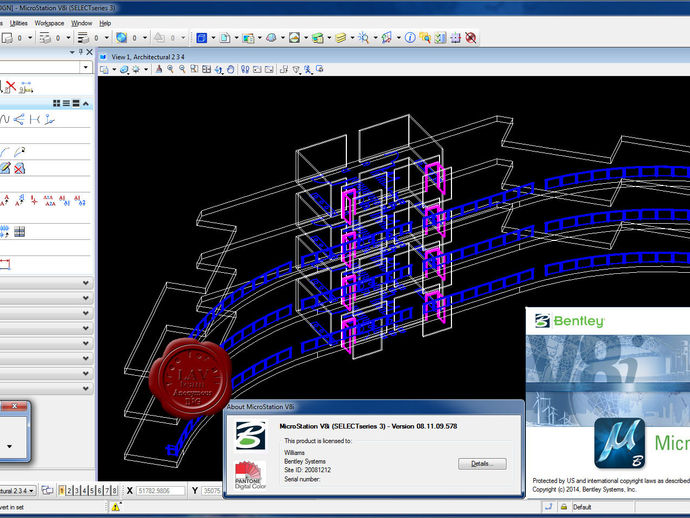Open the Window menu
The height and width of the screenshot is (518, 690).
(82, 23)
